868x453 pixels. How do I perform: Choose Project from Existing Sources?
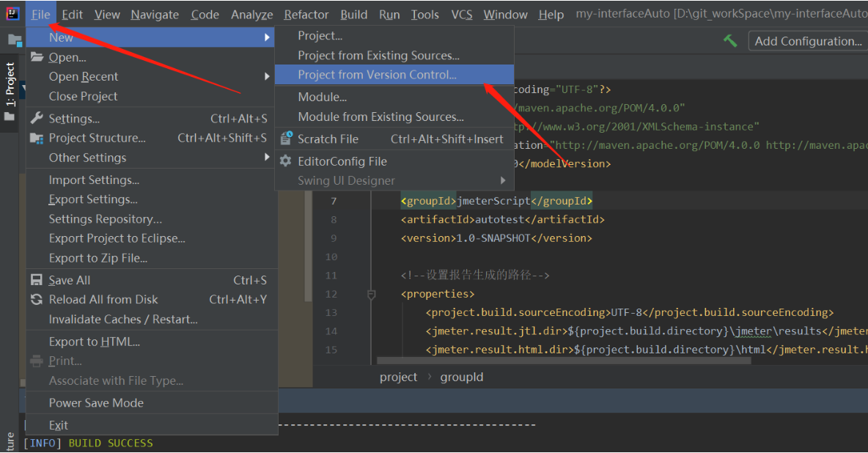[394, 56]
